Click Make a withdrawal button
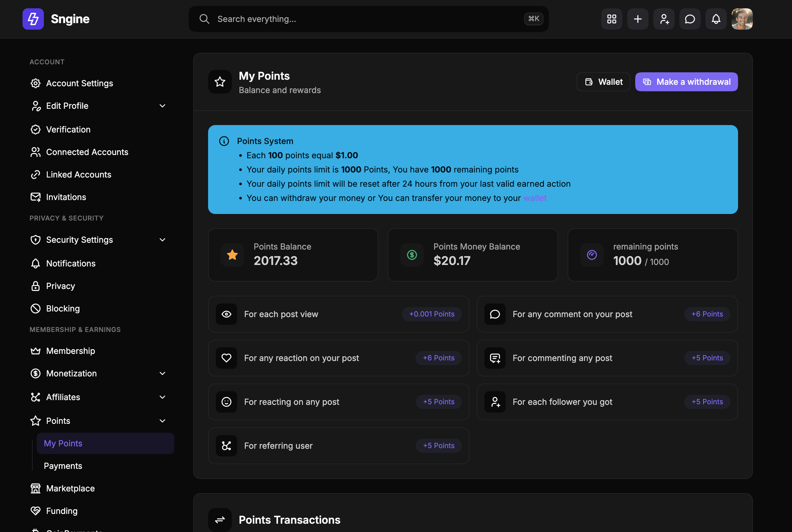The width and height of the screenshot is (792, 532). pos(686,82)
